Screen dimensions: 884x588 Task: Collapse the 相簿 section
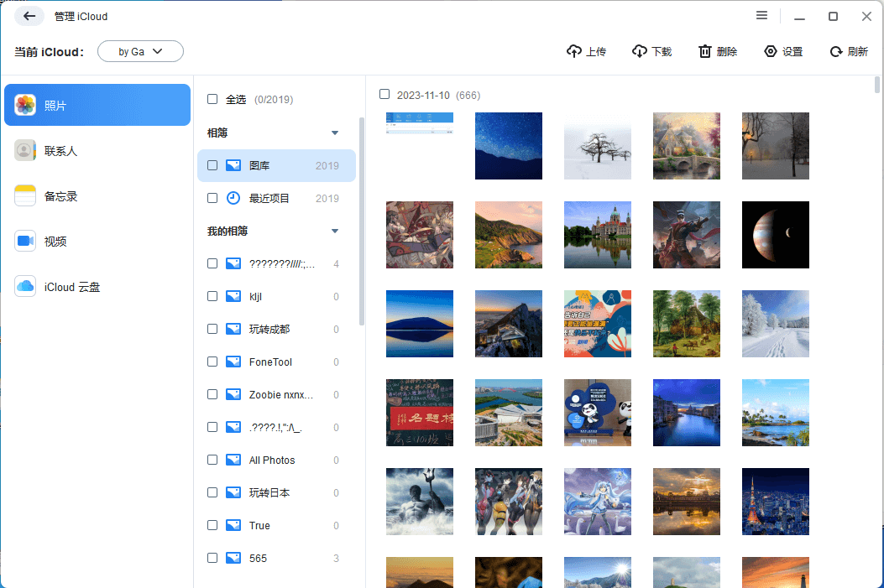point(335,133)
